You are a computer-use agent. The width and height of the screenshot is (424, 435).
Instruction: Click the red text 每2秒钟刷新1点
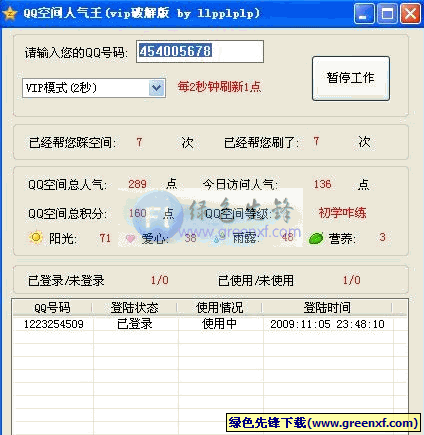[x=219, y=87]
